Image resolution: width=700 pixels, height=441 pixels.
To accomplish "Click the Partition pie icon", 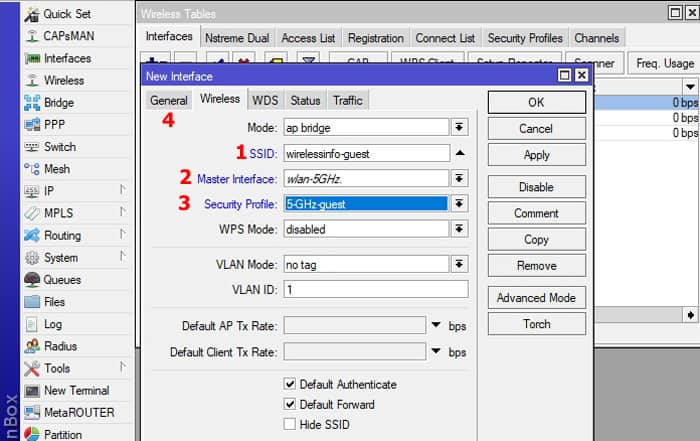I will (32, 434).
